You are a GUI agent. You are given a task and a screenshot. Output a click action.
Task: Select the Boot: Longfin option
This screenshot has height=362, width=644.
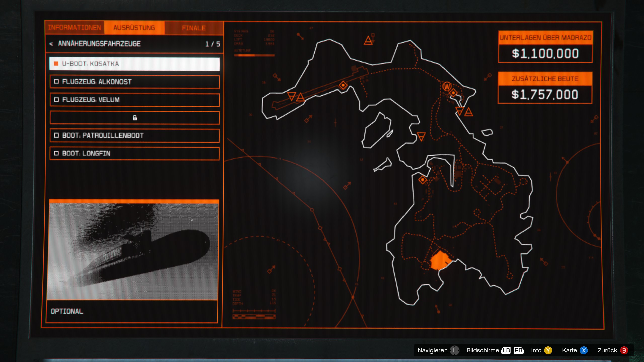click(x=134, y=153)
